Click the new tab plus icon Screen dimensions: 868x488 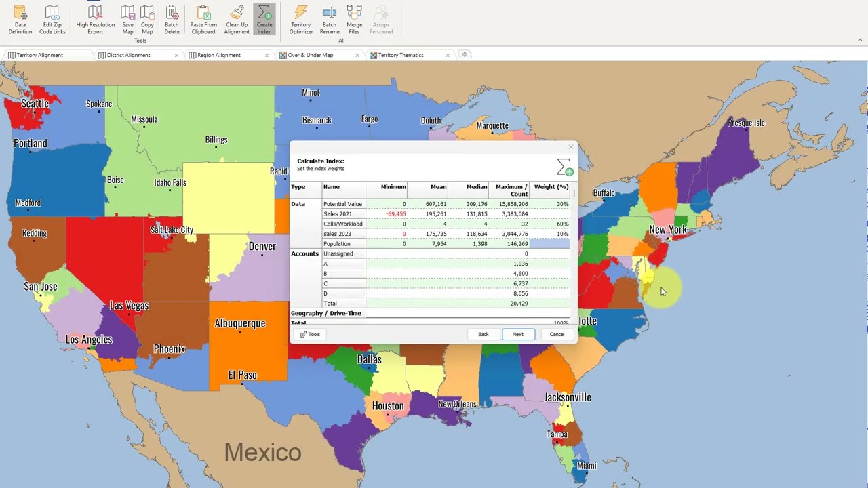465,55
